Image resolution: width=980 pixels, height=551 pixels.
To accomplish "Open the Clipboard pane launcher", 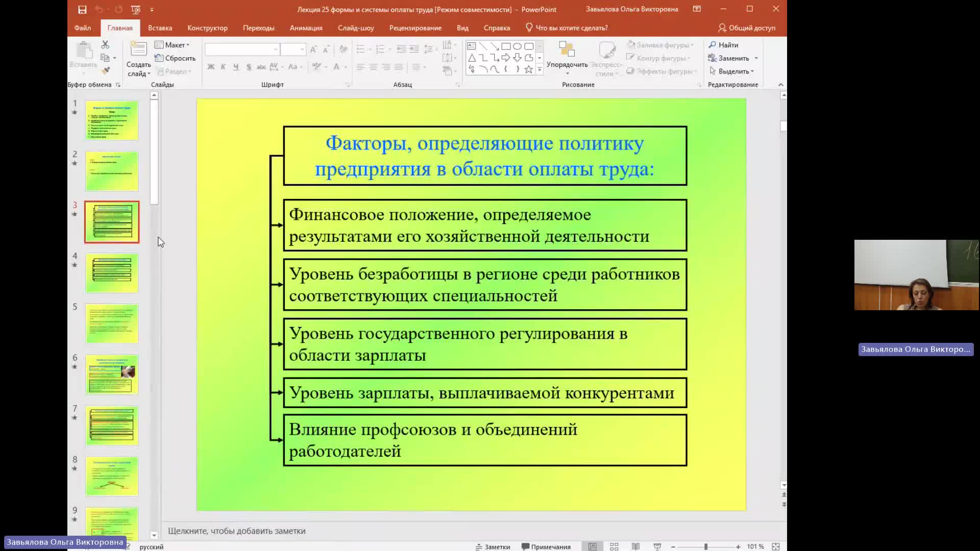I will tap(118, 85).
